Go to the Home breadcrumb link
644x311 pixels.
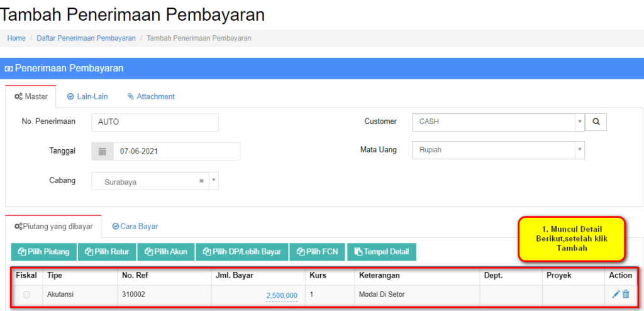(16, 38)
